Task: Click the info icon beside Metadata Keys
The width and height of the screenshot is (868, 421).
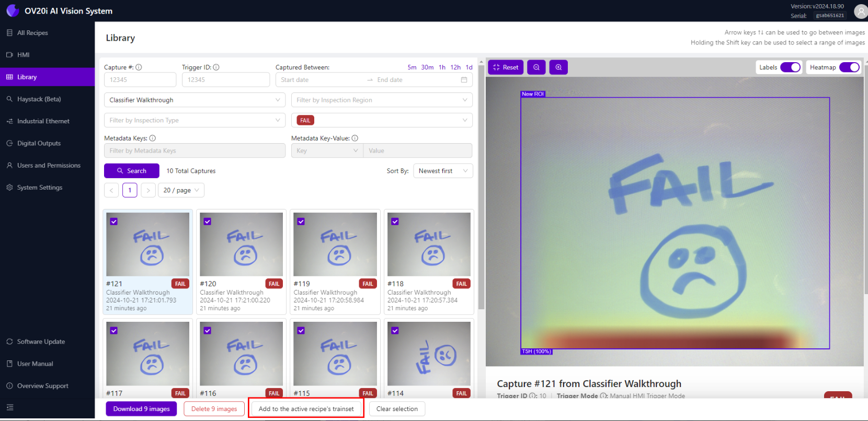Action: click(x=153, y=138)
